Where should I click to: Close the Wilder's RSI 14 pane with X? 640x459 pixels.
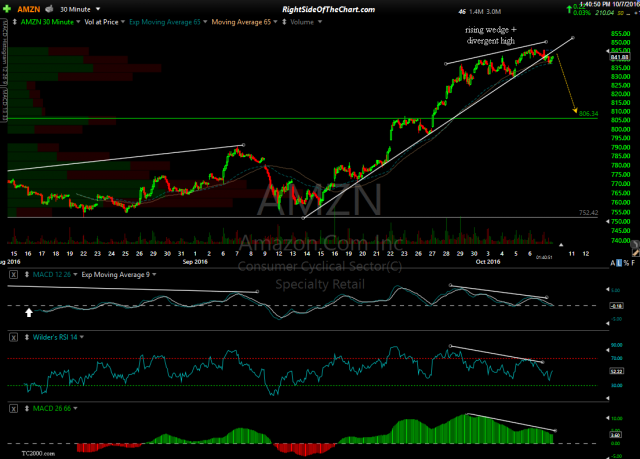(13, 337)
